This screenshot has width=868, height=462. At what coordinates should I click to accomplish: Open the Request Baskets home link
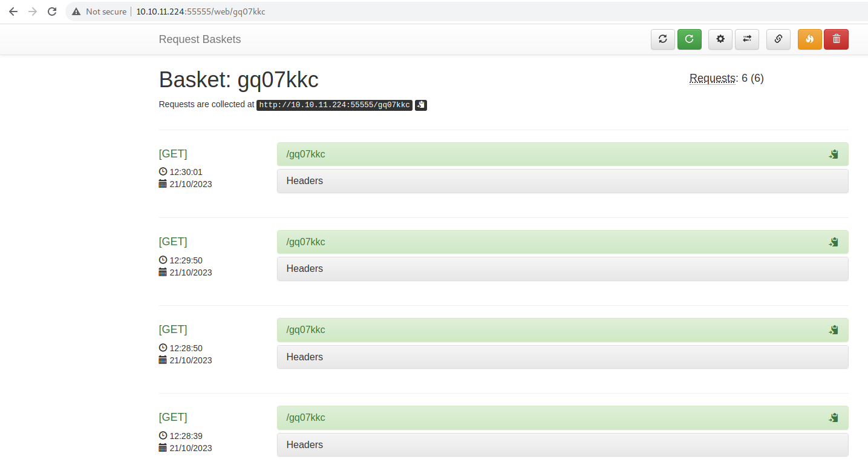click(x=200, y=39)
